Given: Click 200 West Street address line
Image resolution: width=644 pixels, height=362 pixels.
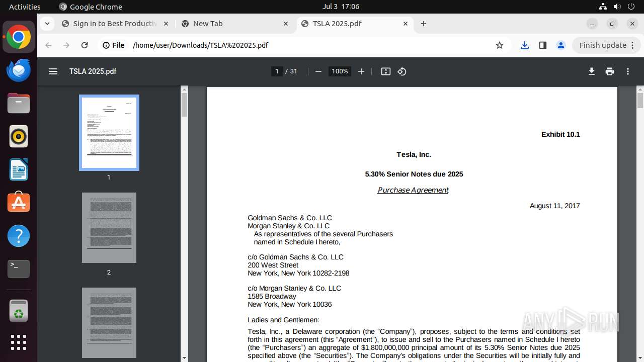Looking at the screenshot, I should coord(273,265).
